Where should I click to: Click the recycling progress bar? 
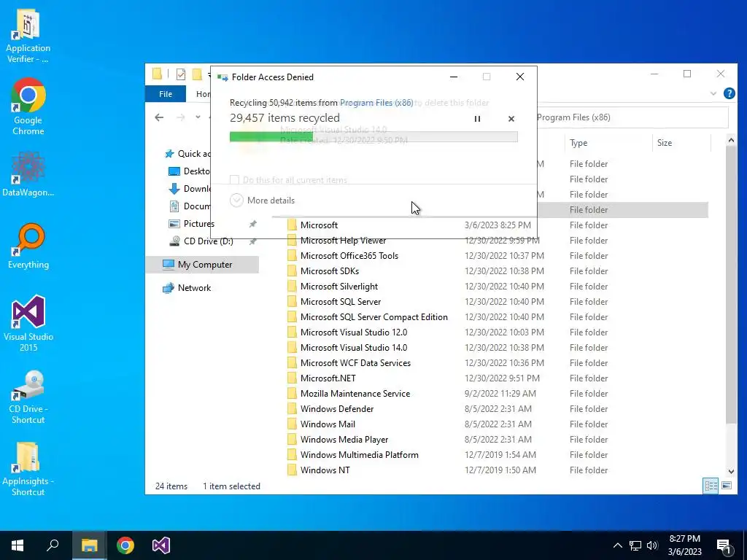click(x=373, y=137)
